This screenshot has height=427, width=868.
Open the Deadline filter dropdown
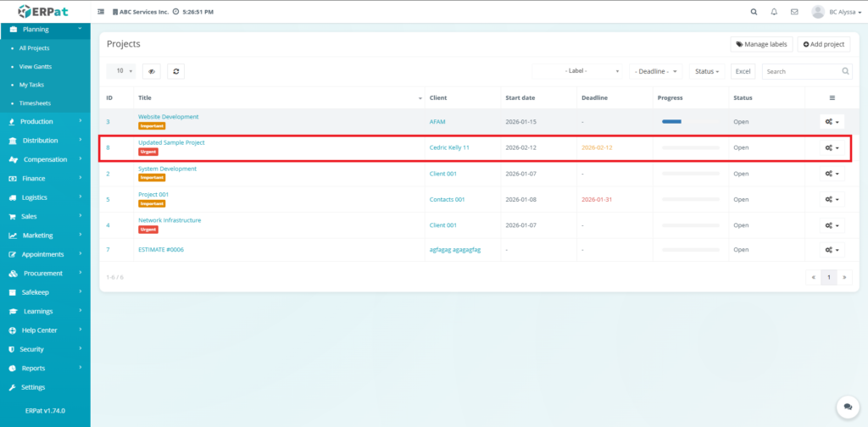click(656, 72)
